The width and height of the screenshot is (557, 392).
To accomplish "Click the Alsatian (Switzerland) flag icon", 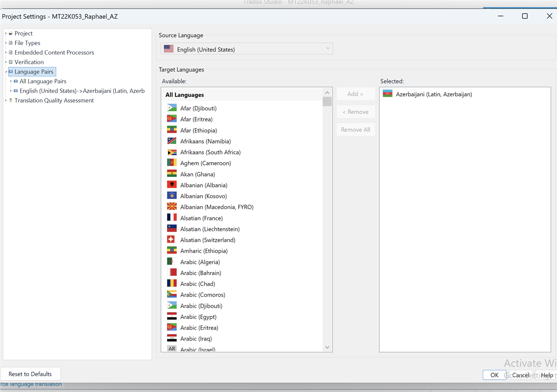I will click(172, 239).
